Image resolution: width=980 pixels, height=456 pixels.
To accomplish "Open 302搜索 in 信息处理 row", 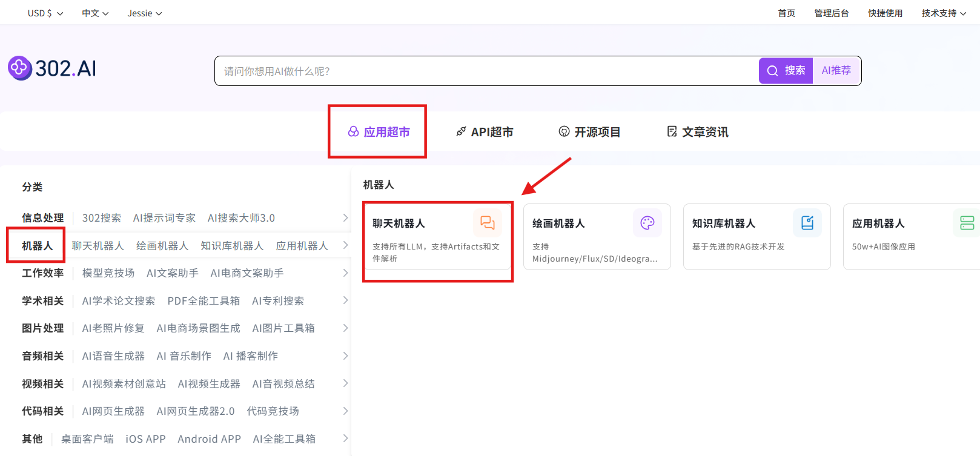I will click(x=102, y=218).
